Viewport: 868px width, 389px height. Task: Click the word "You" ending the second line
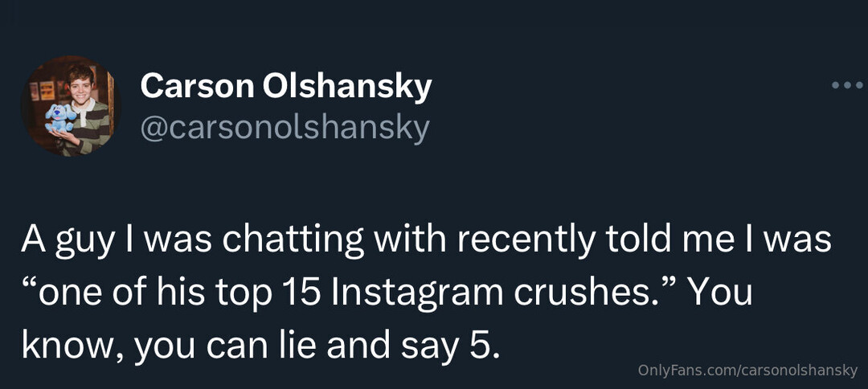[720, 294]
